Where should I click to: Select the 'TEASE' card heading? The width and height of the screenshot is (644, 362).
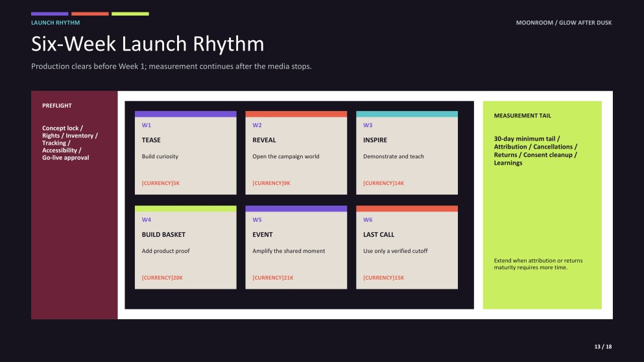pos(151,139)
